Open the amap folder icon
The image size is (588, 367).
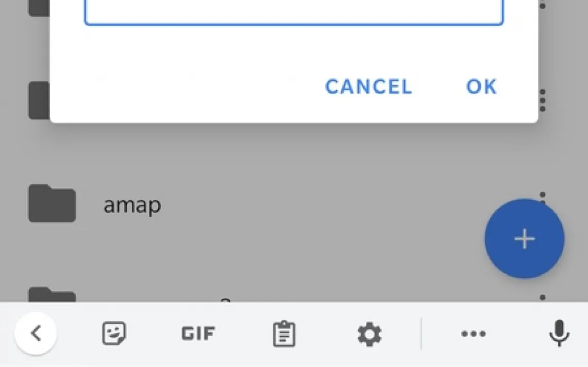[52, 203]
